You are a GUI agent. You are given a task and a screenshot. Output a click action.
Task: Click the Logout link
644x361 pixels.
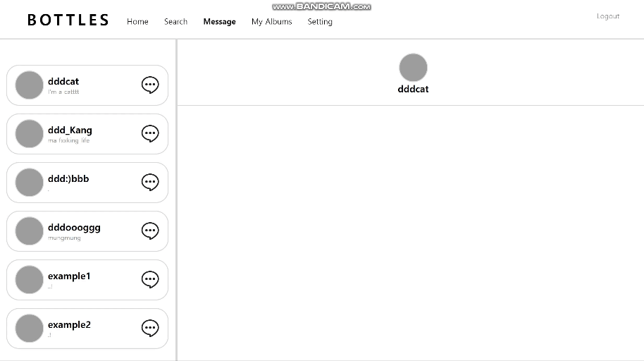coord(608,16)
